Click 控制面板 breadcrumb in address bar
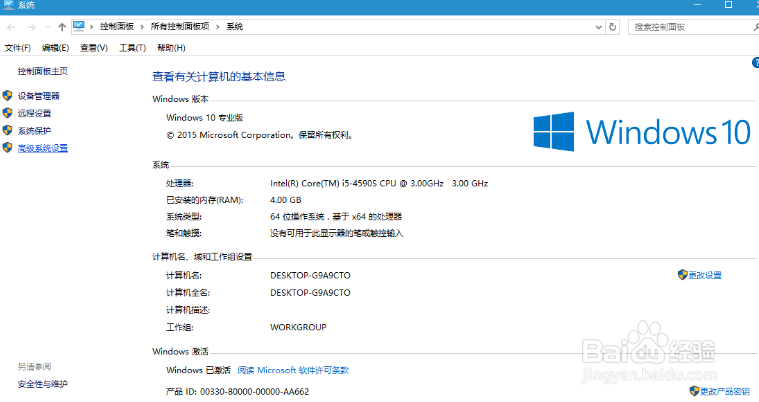 coord(117,27)
